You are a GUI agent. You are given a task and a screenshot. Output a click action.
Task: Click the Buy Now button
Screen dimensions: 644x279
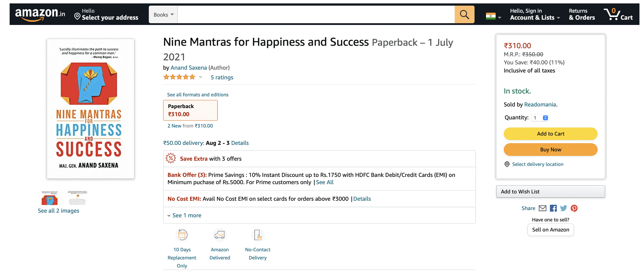tap(550, 149)
